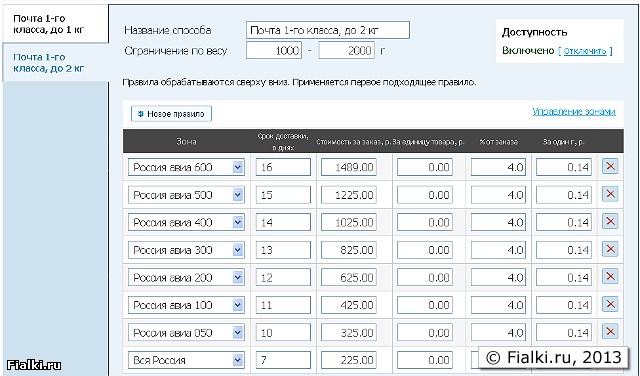This screenshot has height=376, width=640.
Task: Edit delivery days field showing 13
Action: 283,250
